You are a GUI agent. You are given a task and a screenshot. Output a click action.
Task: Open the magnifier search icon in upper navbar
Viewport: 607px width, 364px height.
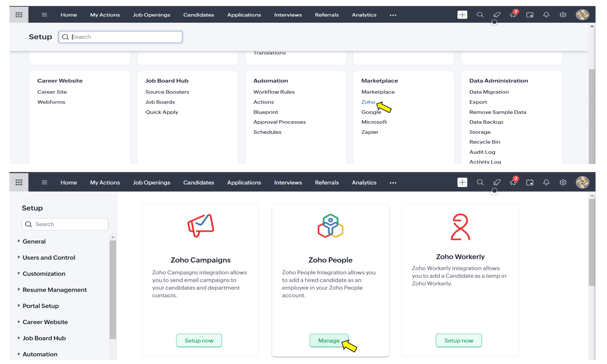pyautogui.click(x=480, y=15)
